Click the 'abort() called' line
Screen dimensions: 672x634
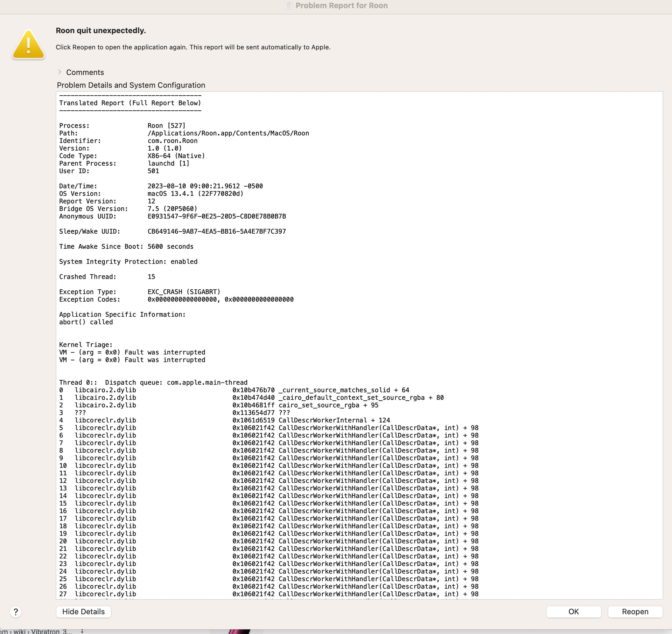86,322
